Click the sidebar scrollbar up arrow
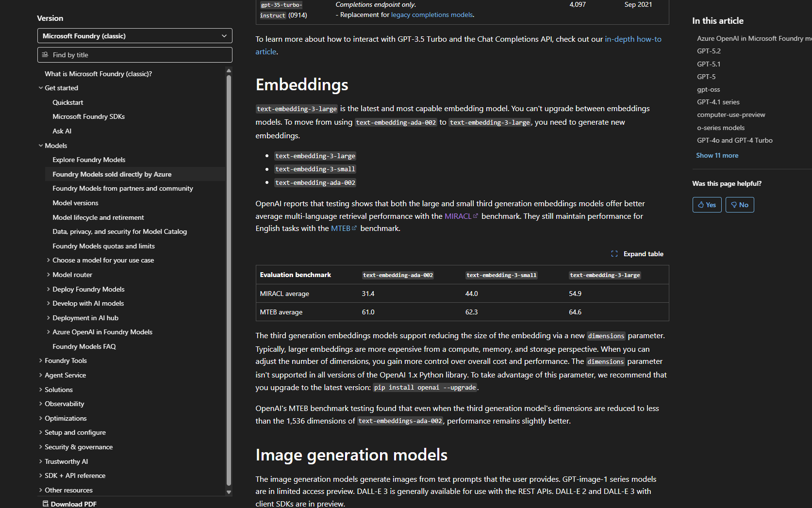 [x=229, y=71]
